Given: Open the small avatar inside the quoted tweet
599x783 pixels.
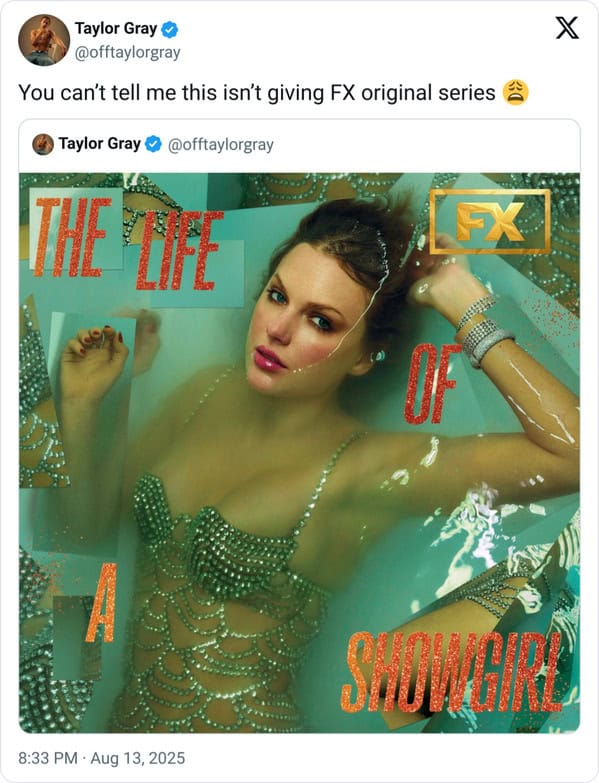Looking at the screenshot, I should tap(43, 144).
